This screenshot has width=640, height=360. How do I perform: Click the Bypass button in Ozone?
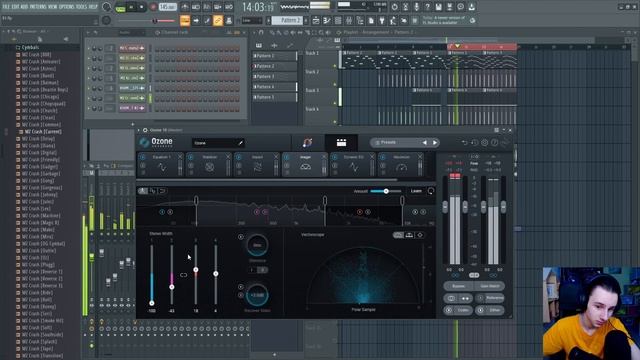point(458,286)
